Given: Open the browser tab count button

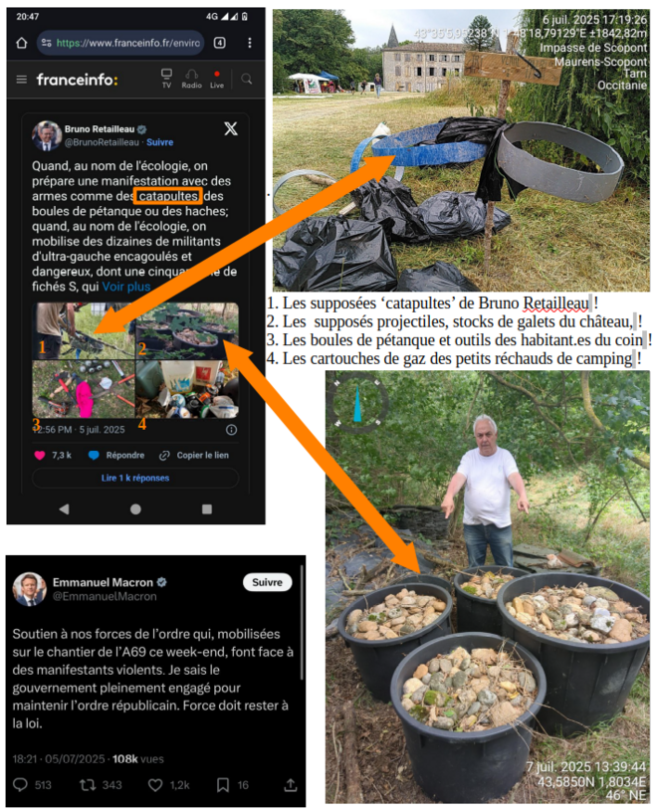Looking at the screenshot, I should point(220,43).
